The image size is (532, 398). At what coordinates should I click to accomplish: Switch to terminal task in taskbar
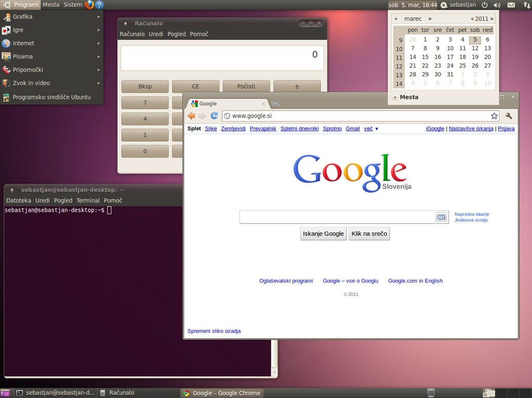point(56,393)
